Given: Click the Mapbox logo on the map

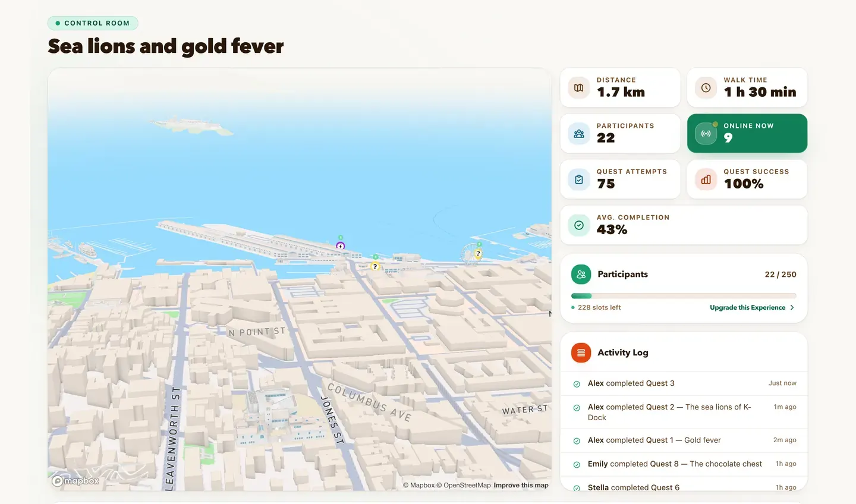Looking at the screenshot, I should [75, 481].
